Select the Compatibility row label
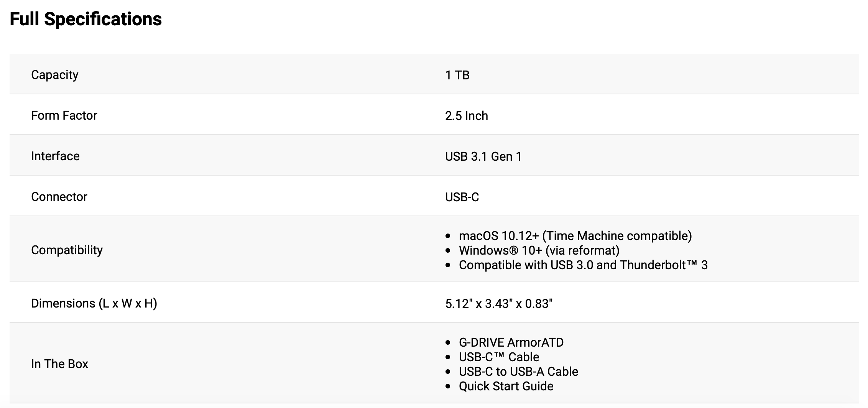This screenshot has height=408, width=868. point(67,250)
